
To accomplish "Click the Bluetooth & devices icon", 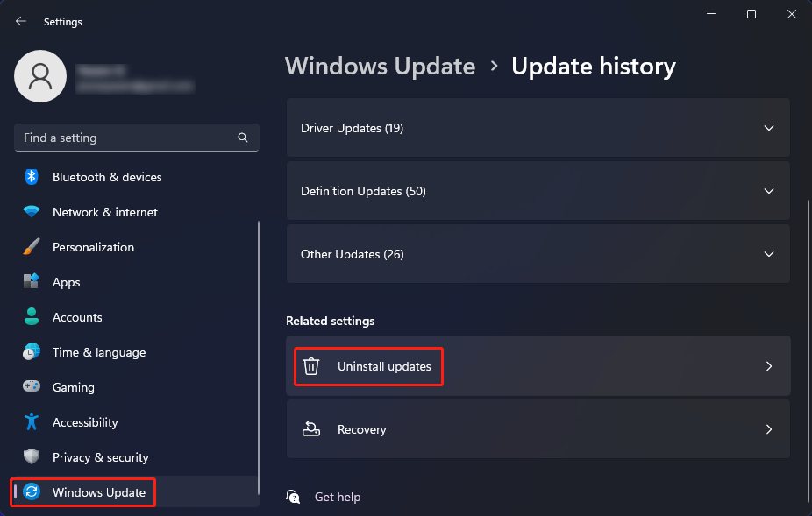I will (x=32, y=177).
